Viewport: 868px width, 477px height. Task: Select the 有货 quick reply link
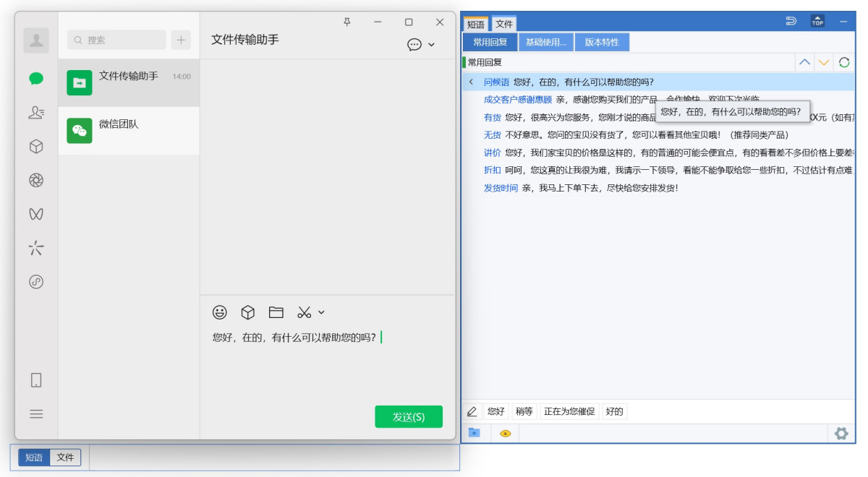click(491, 117)
